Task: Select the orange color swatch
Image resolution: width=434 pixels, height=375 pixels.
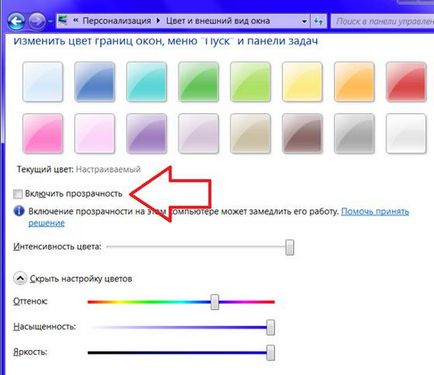Action: pos(354,82)
